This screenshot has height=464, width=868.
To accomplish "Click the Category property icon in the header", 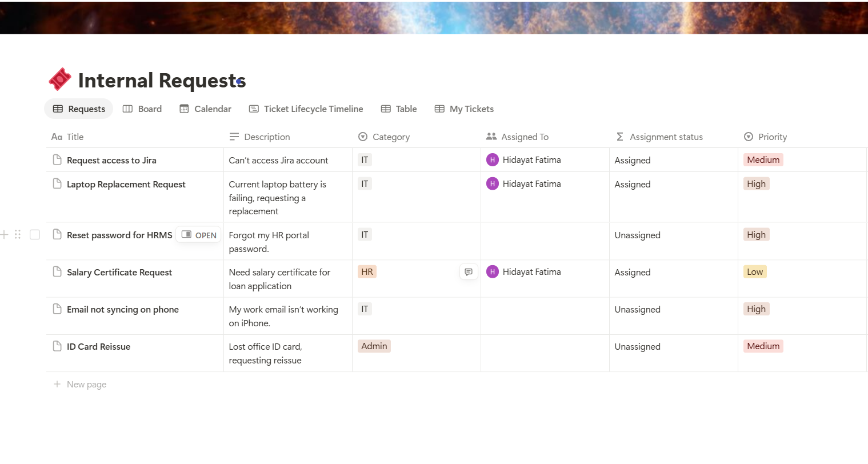I will click(x=362, y=137).
